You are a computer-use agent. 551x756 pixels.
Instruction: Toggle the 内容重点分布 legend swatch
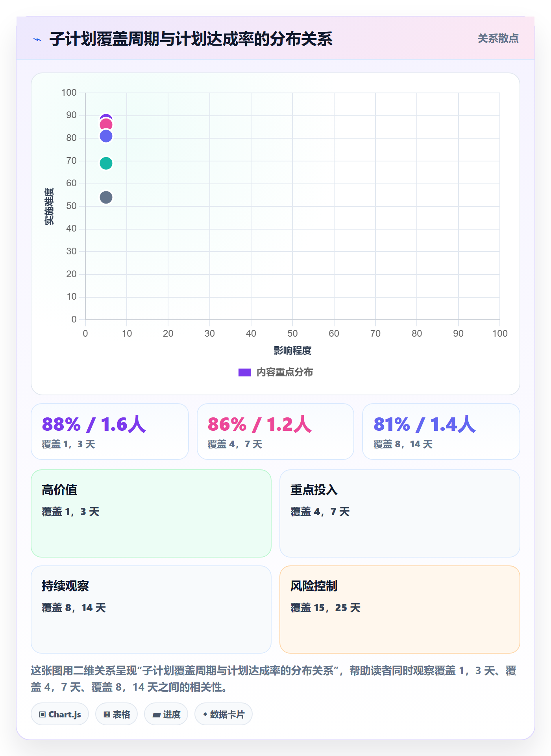click(x=245, y=372)
